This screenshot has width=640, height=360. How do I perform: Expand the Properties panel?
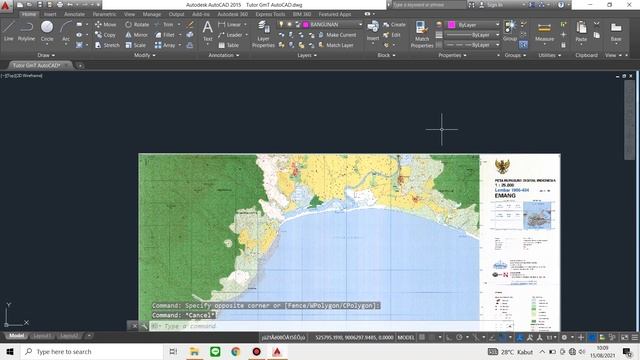click(452, 55)
